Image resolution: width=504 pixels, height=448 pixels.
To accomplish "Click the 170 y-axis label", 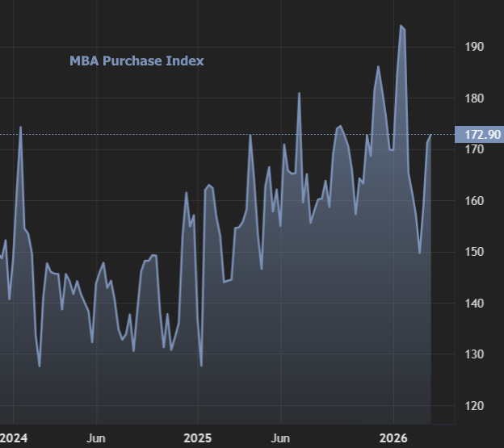I will pos(475,150).
